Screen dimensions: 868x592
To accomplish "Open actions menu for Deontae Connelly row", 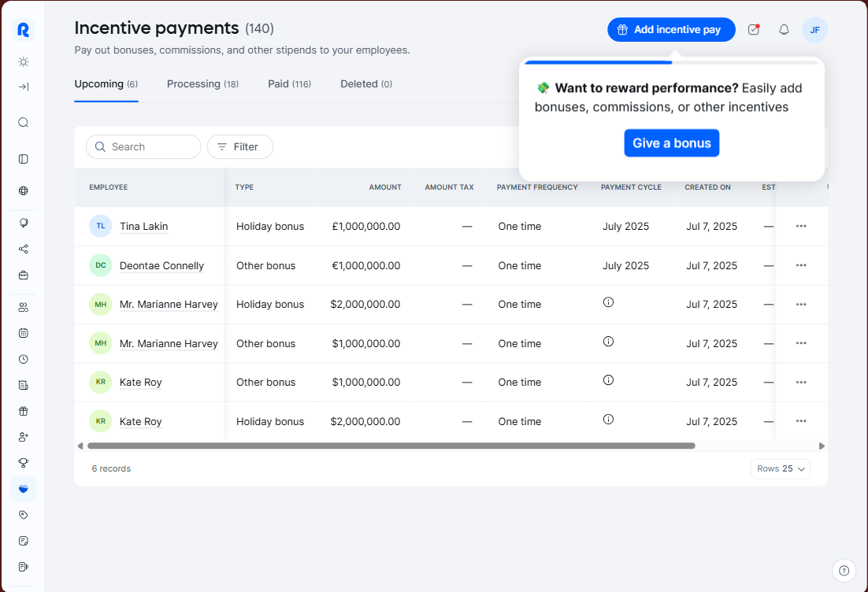I will click(x=801, y=265).
